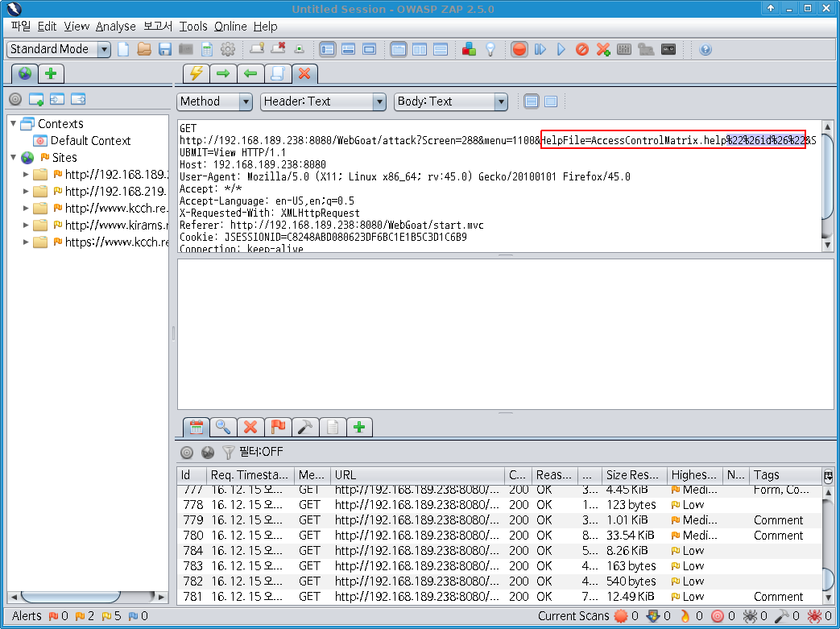Switch to the Request green right-arrow tab
This screenshot has height=629, width=840.
click(x=223, y=73)
